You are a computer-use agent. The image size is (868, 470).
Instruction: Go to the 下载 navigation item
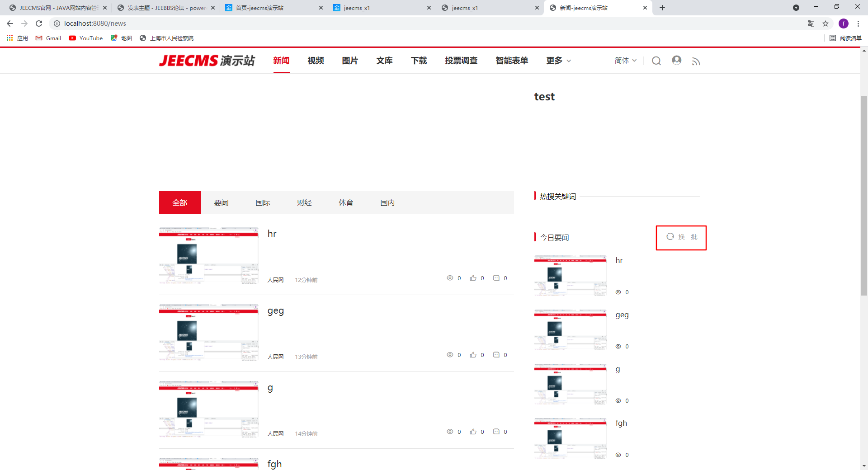tap(419, 61)
